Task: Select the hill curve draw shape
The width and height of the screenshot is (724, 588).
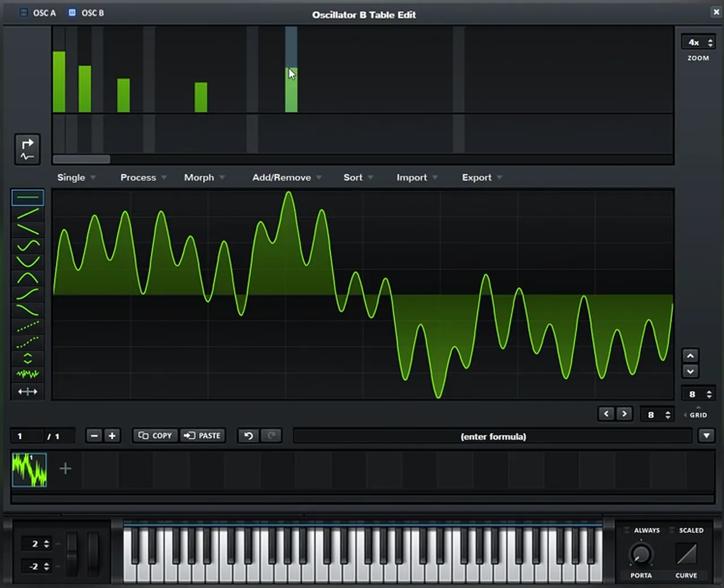Action: click(x=27, y=278)
